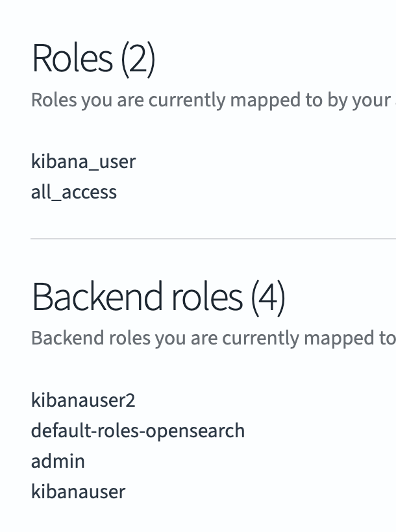Click the kibanauser backend role entry
The height and width of the screenshot is (532, 396).
point(78,492)
